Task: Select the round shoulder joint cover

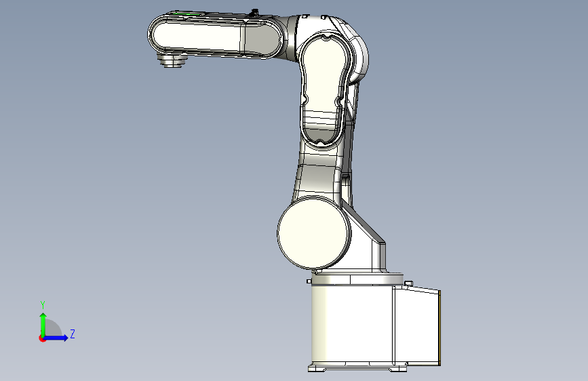Action: 314,233
